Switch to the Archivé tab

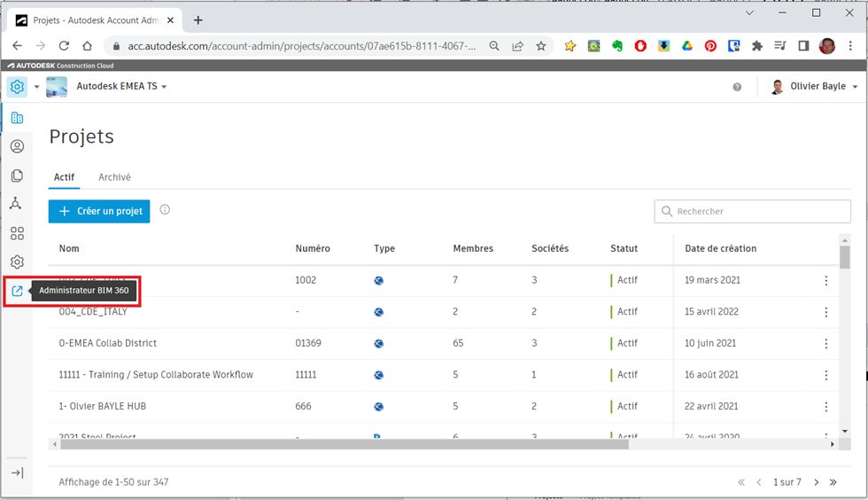click(114, 176)
